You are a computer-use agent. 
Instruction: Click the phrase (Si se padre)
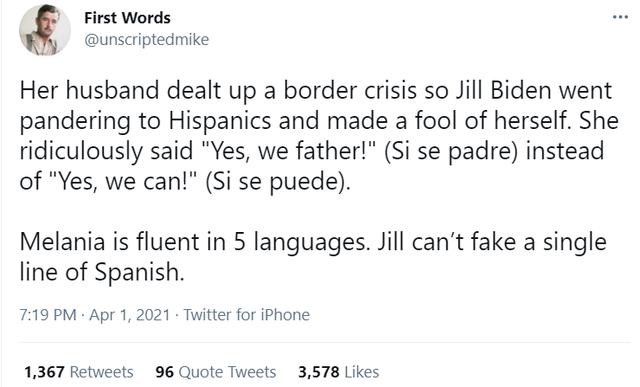tap(449, 151)
